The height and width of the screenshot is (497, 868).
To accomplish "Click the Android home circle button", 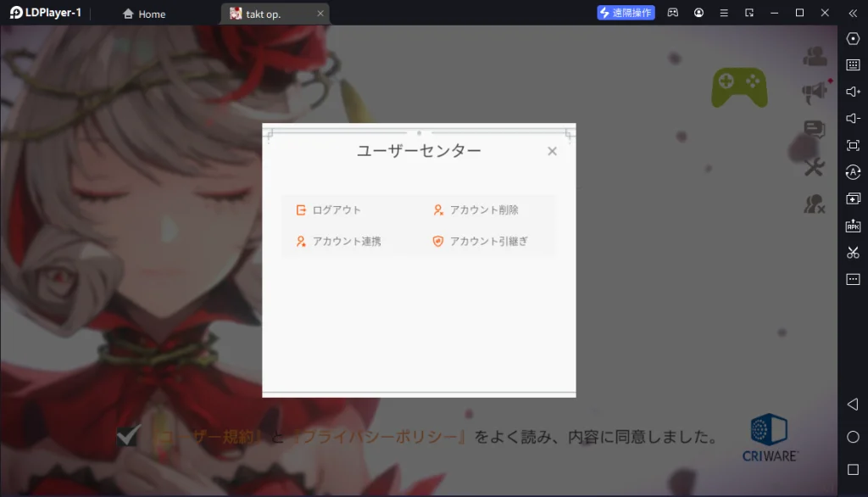I will pyautogui.click(x=853, y=437).
